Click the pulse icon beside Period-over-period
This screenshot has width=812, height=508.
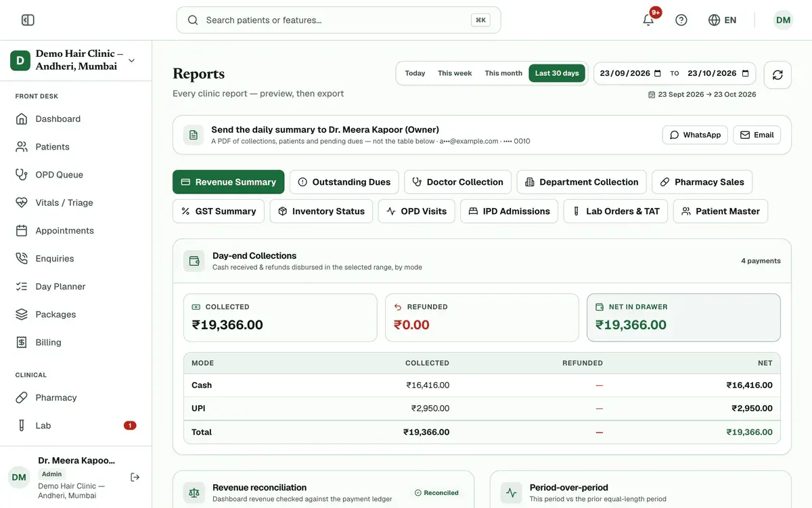click(511, 492)
